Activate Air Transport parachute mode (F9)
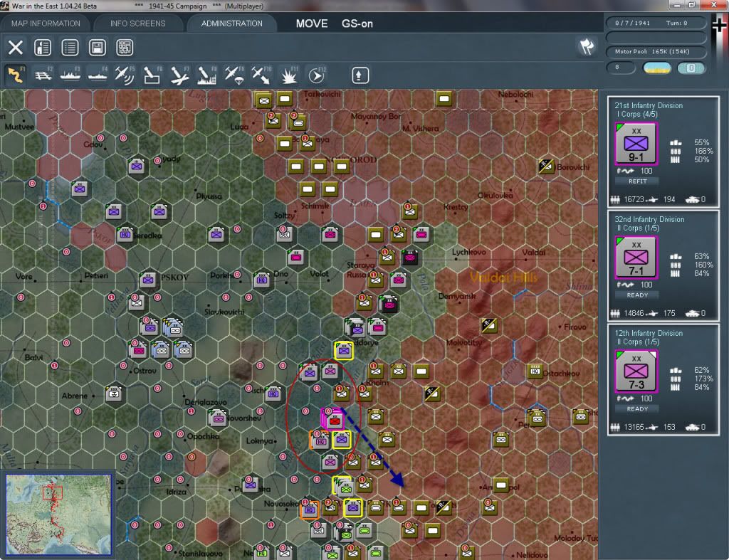 click(x=234, y=75)
